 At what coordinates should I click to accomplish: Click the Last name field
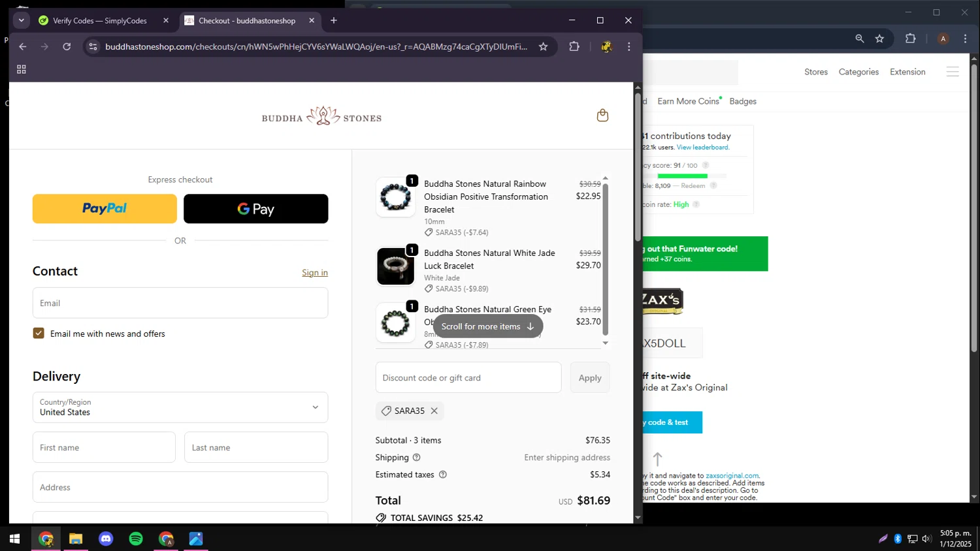click(256, 447)
